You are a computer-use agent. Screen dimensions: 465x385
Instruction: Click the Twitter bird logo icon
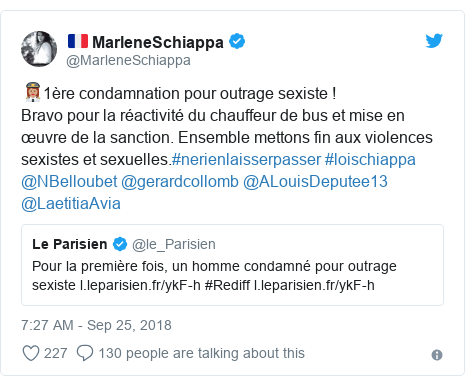(434, 41)
